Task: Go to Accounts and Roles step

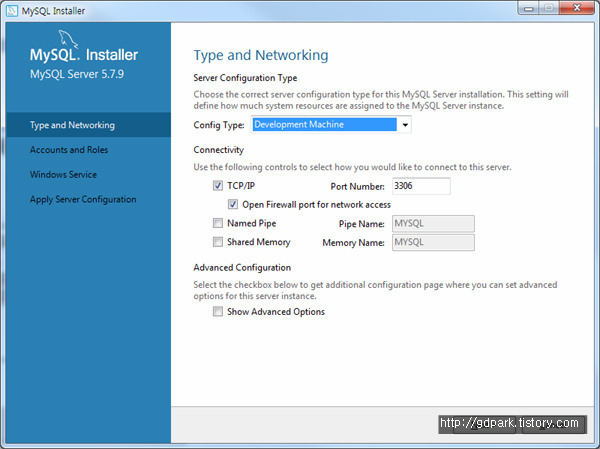Action: coord(88,150)
